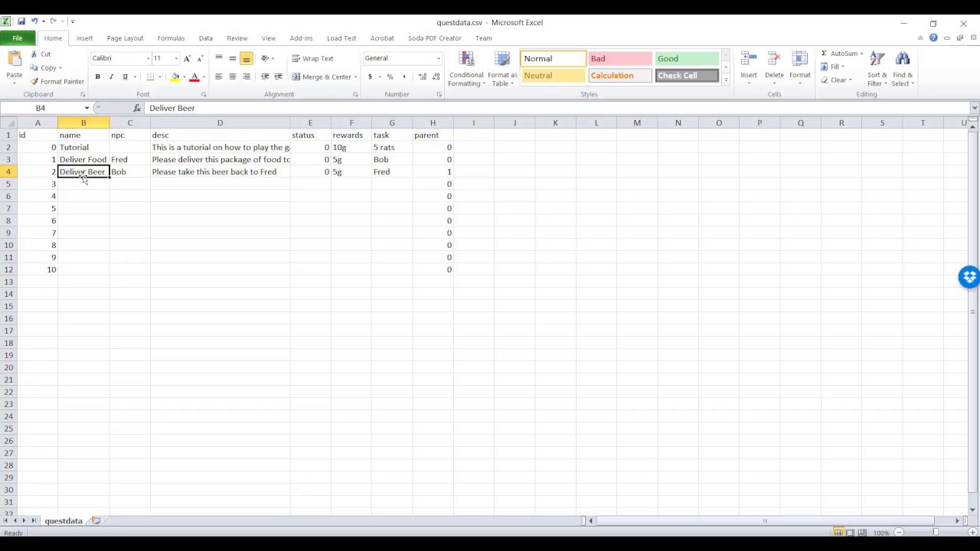Click the Excel Help question icon
This screenshot has width=980, height=551.
coord(933,38)
